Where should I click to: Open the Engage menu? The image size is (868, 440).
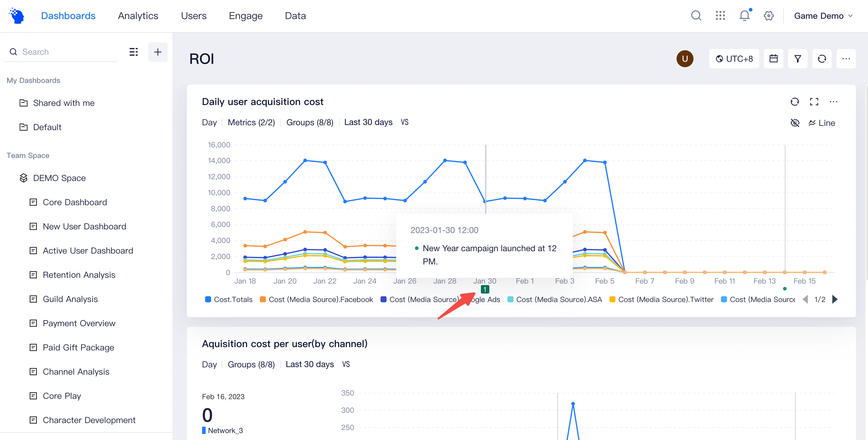246,15
